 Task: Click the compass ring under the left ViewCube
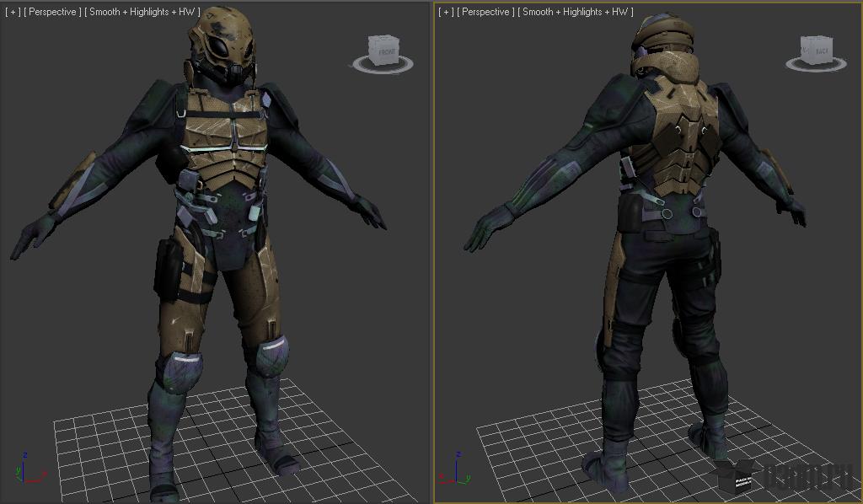click(x=381, y=64)
